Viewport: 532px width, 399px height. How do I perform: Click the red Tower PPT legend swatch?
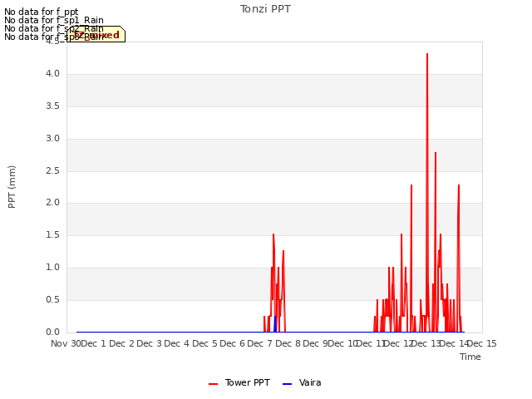tap(213, 384)
